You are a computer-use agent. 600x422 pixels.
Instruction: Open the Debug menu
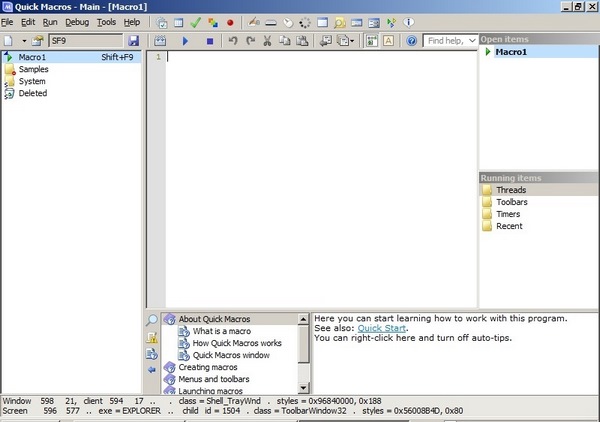(x=77, y=23)
